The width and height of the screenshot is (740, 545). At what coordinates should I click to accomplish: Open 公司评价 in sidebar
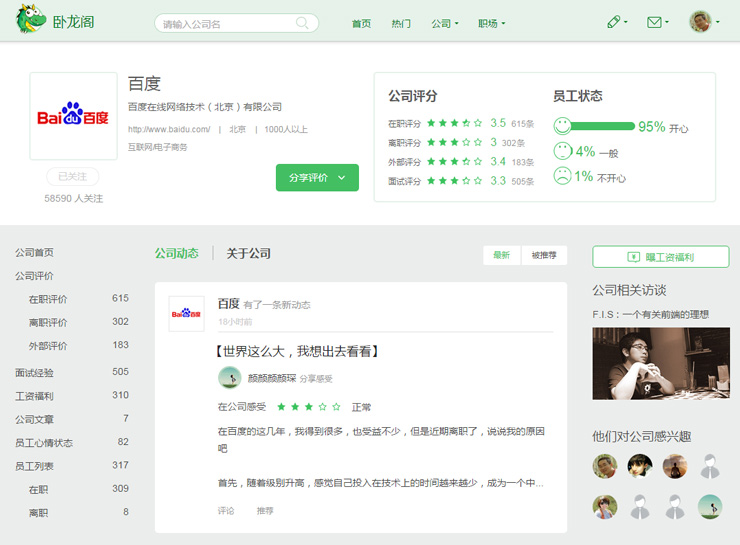click(34, 276)
